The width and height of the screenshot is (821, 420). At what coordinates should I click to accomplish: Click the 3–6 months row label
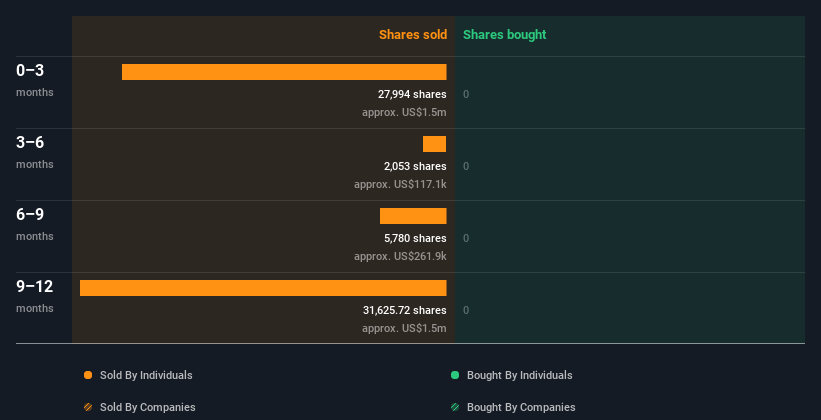[35, 152]
